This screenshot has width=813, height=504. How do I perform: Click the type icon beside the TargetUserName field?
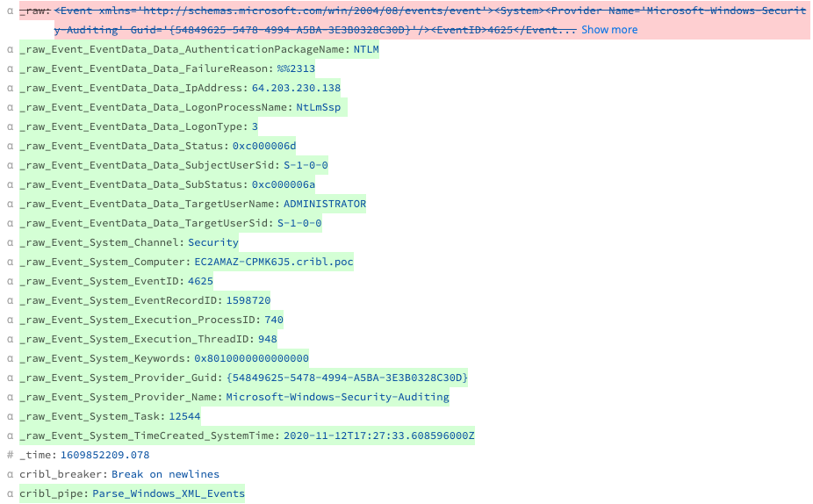pos(10,204)
